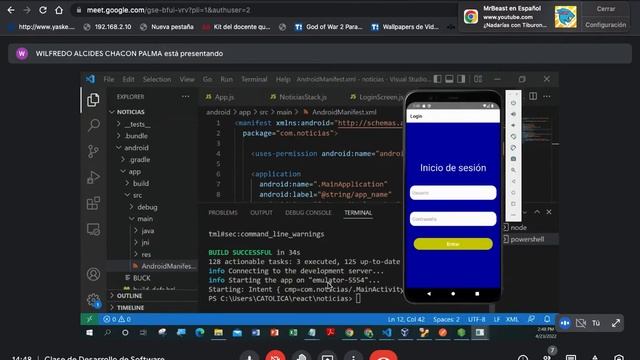Expand the debug folder
Screen dimensions: 640x360
pos(147,207)
